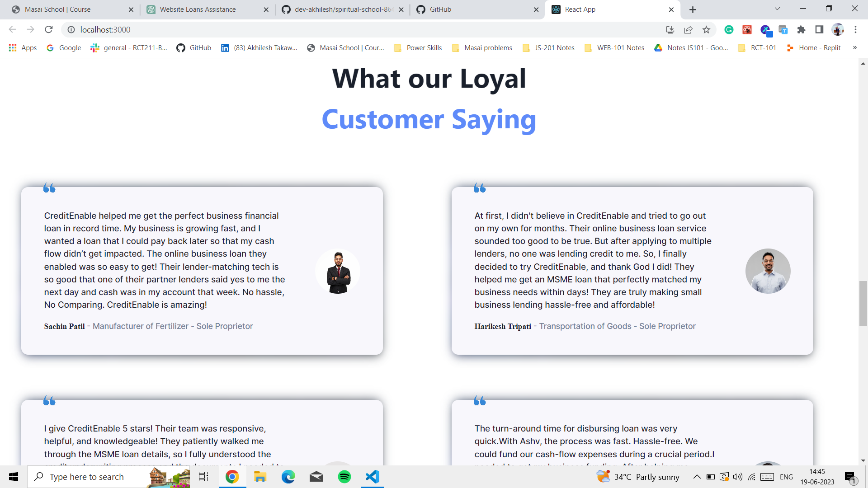Open Notes JS101 Google Drive bookmark
The height and width of the screenshot is (488, 868).
pyautogui.click(x=691, y=47)
